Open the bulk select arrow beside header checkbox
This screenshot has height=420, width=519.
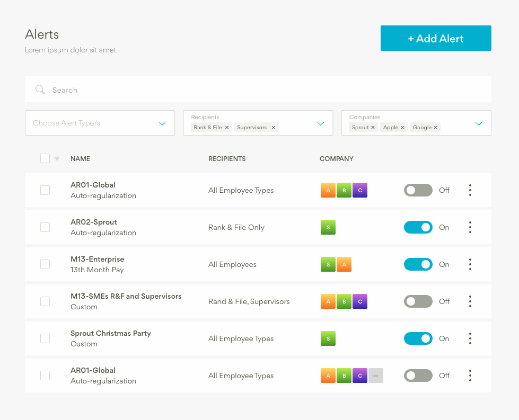coord(57,159)
